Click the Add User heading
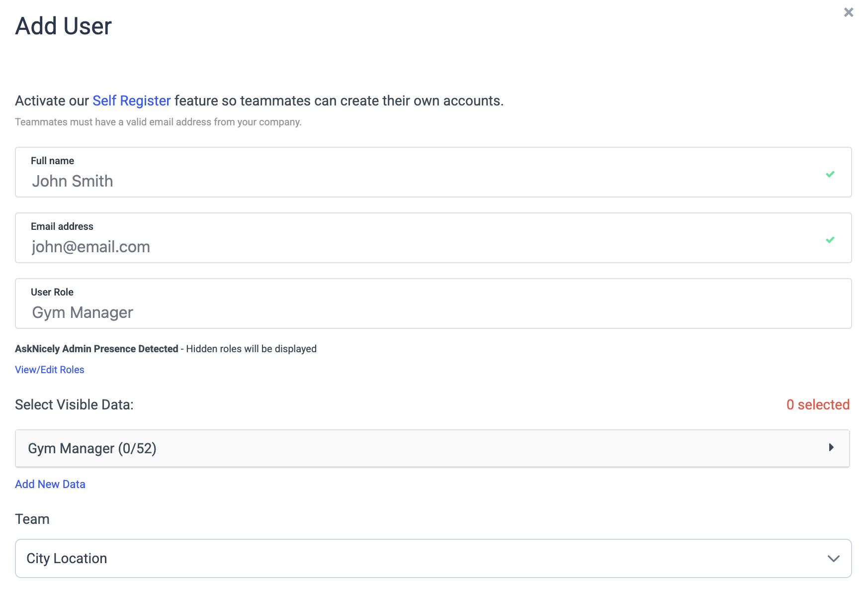This screenshot has height=593, width=868. 64,26
